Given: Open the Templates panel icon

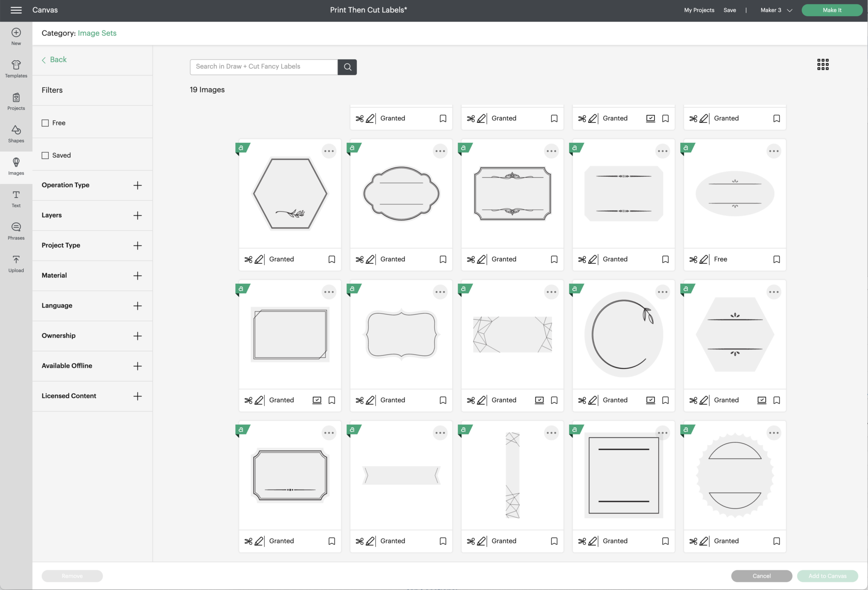Looking at the screenshot, I should tap(16, 69).
